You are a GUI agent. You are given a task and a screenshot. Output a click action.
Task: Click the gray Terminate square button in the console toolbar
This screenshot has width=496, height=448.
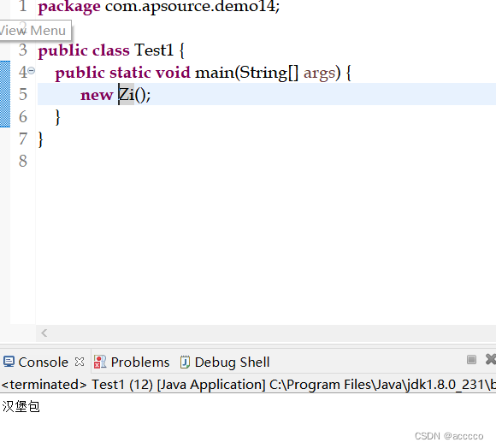coord(471,359)
